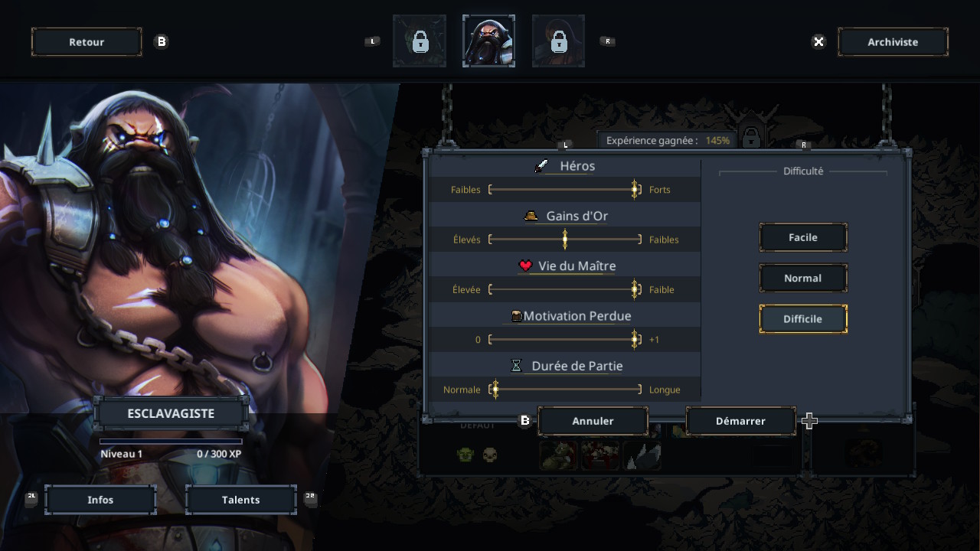Select the locked left character portrait
This screenshot has width=980, height=551.
(420, 41)
